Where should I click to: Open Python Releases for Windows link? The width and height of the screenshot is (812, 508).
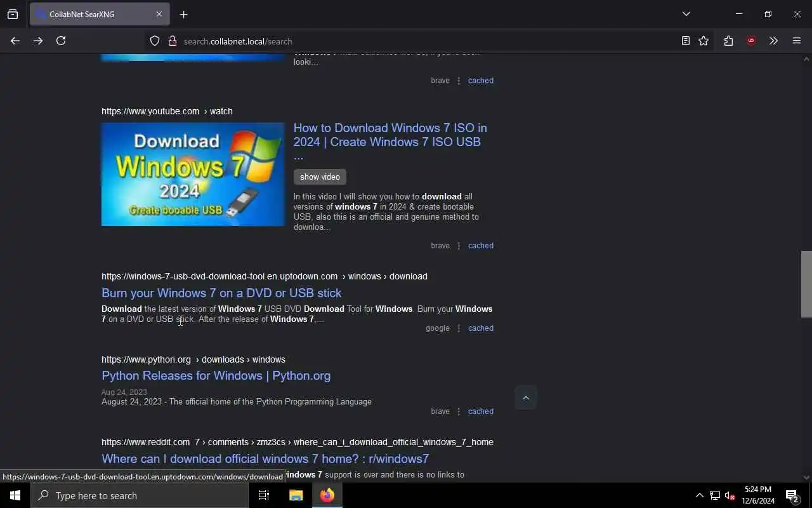click(216, 376)
